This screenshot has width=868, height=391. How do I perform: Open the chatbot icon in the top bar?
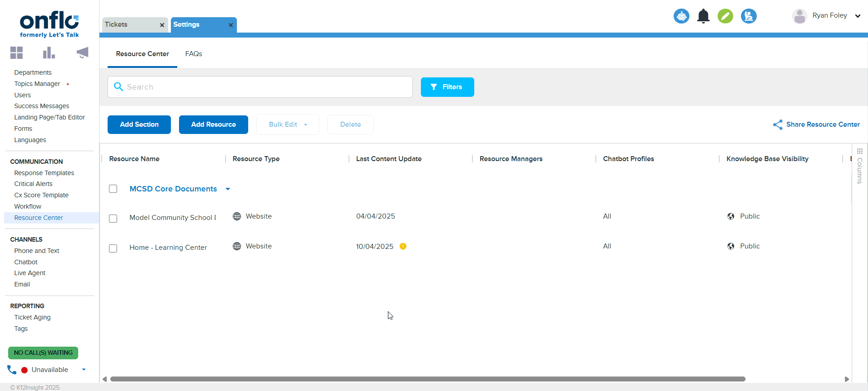[x=681, y=16]
